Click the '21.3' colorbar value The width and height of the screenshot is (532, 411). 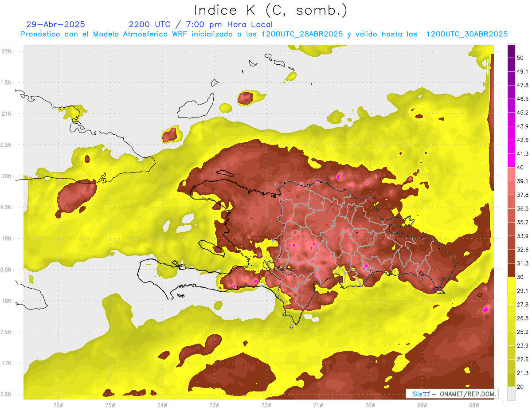[522, 373]
